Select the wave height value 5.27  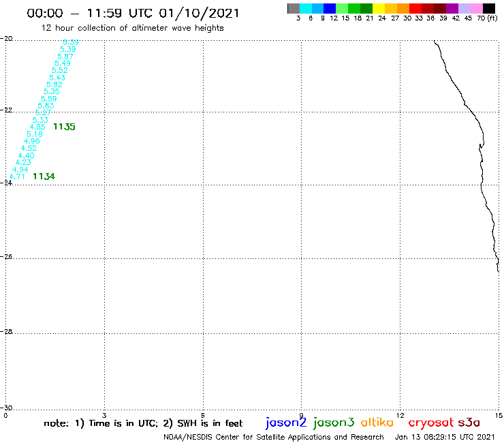tap(43, 112)
